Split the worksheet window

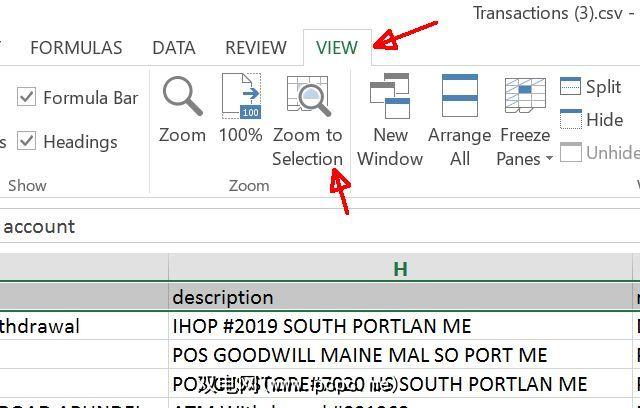591,86
